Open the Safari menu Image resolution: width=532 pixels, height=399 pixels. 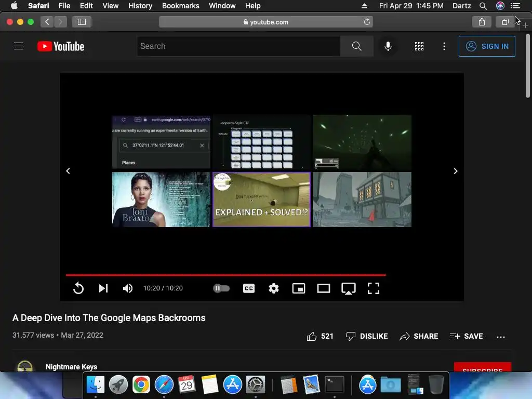click(x=38, y=6)
